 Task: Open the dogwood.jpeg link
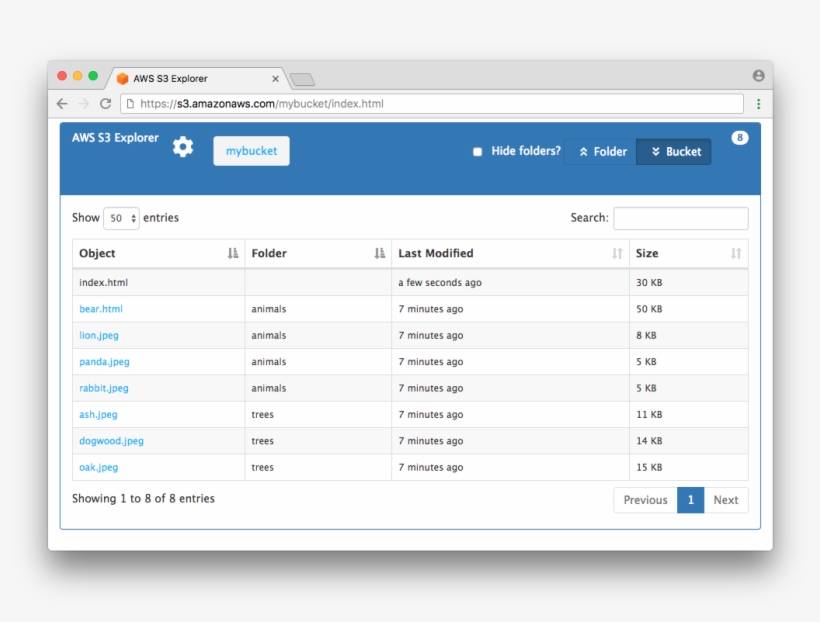(x=111, y=441)
